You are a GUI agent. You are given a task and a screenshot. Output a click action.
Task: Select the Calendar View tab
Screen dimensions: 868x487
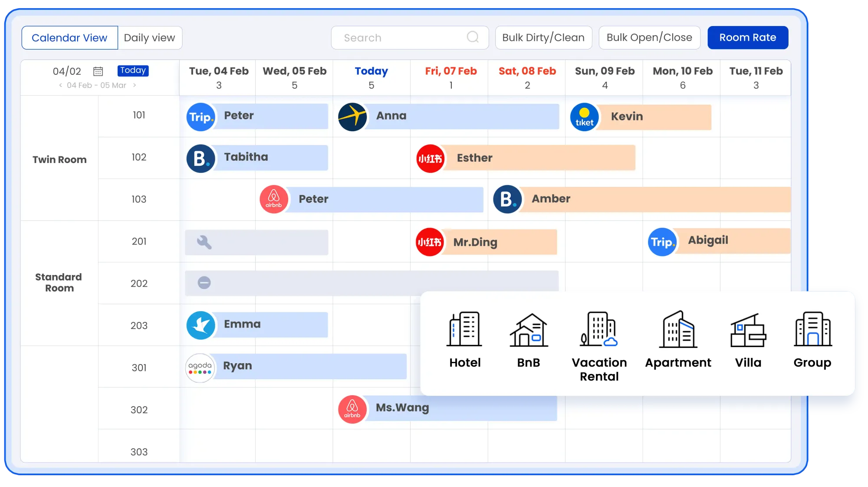tap(69, 37)
